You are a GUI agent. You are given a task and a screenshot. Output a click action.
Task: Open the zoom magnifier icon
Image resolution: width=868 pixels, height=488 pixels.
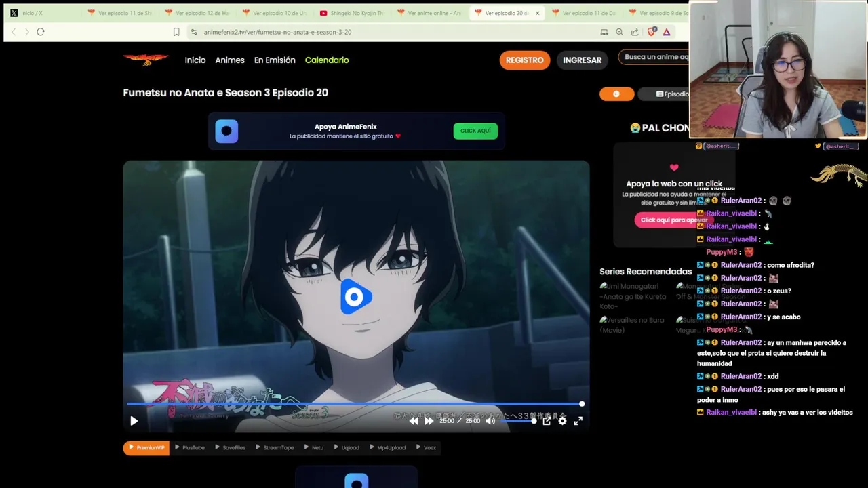[619, 32]
